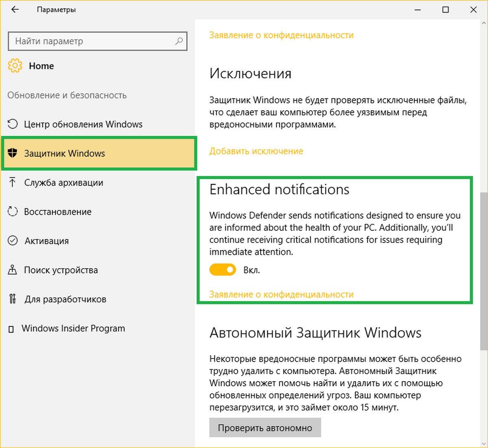Viewport: 488px width, 448px height.
Task: Click the Параметры window title
Action: pos(56,10)
